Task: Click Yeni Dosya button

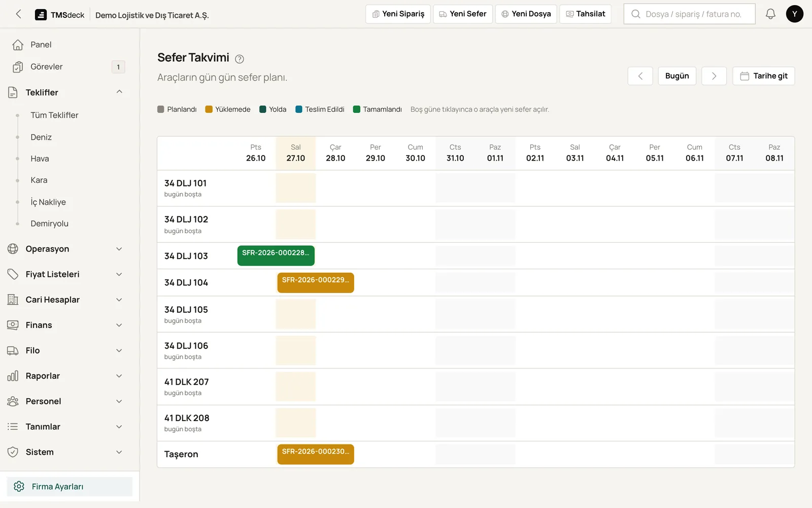Action: coord(526,14)
